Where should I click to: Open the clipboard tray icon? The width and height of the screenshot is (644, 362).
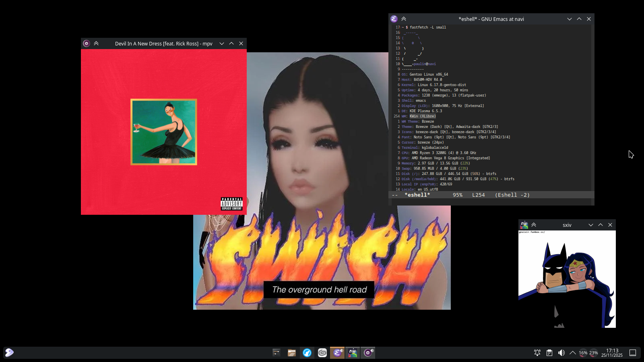click(549, 353)
